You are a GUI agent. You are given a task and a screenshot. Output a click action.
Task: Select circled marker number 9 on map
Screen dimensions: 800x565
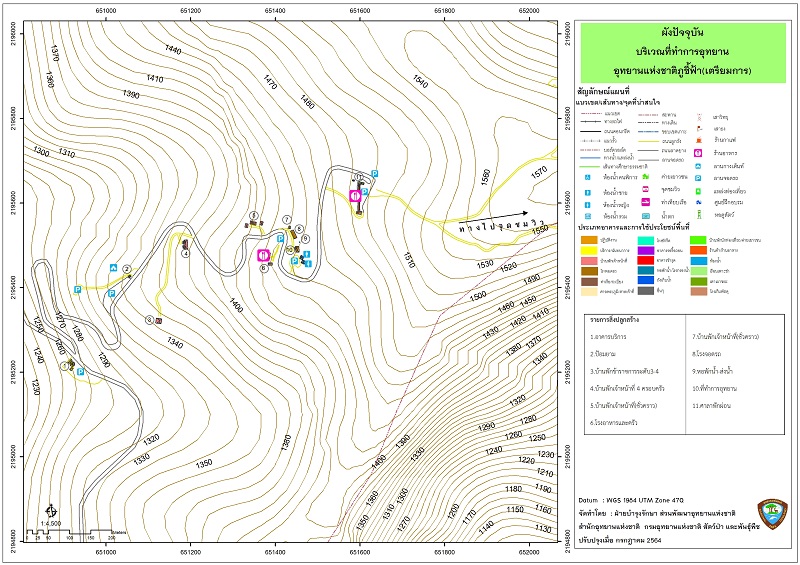(x=306, y=238)
